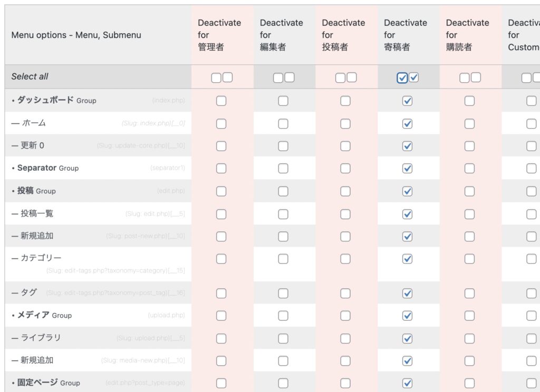Check post-new.php 新規追加 checkbox for 管理者
The height and width of the screenshot is (392, 540).
click(221, 237)
